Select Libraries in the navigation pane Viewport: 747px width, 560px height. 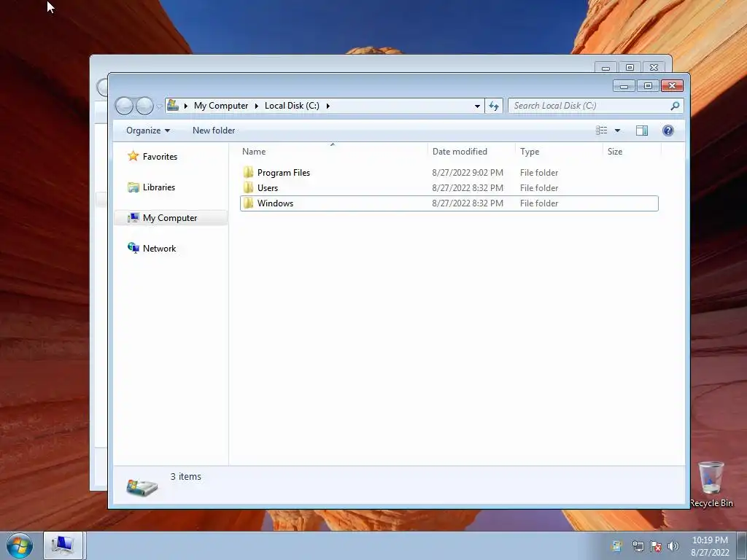coord(158,187)
